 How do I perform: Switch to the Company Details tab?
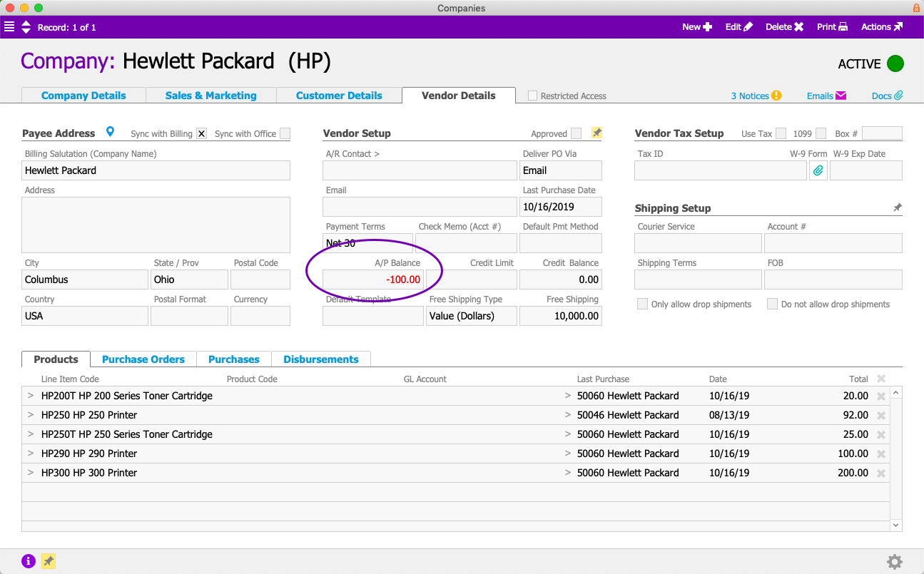coord(83,96)
